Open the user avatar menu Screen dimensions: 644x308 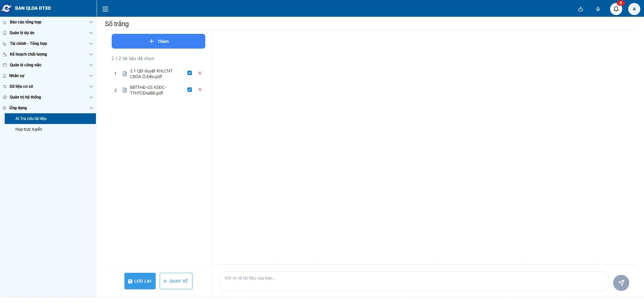[x=634, y=9]
